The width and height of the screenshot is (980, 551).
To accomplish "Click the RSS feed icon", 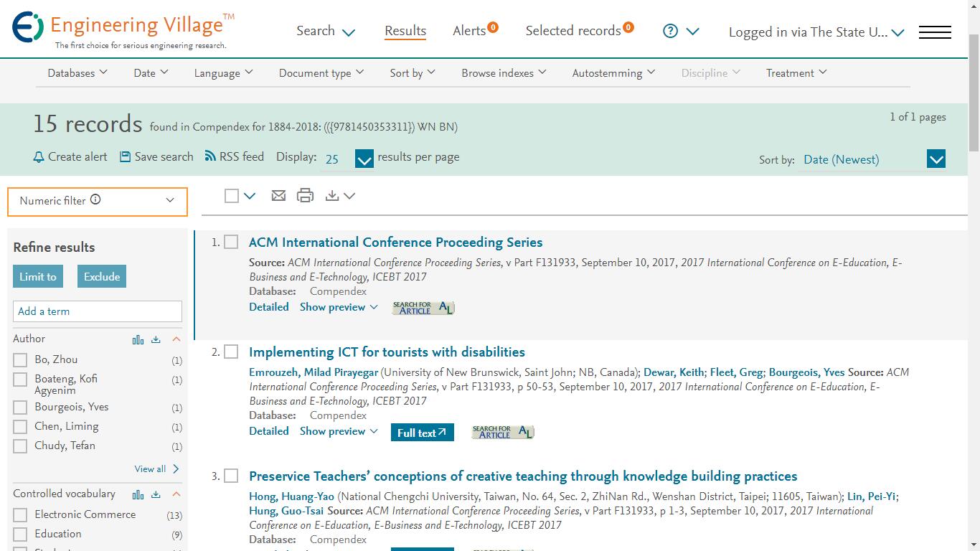I will (x=210, y=156).
